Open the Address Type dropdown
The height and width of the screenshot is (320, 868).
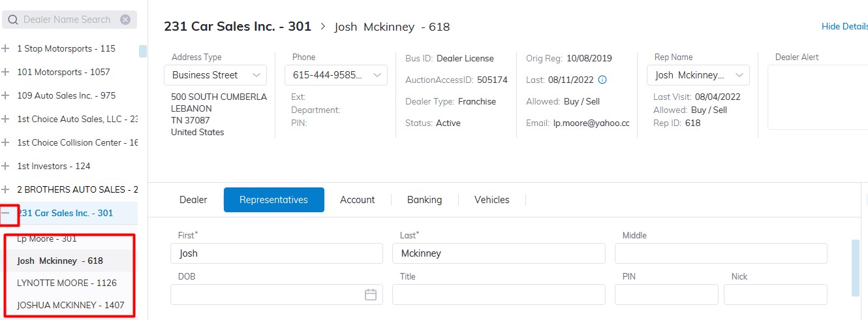pyautogui.click(x=215, y=75)
